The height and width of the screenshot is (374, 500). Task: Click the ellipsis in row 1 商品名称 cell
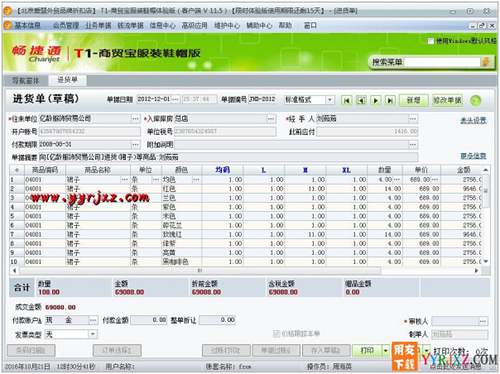[124, 180]
